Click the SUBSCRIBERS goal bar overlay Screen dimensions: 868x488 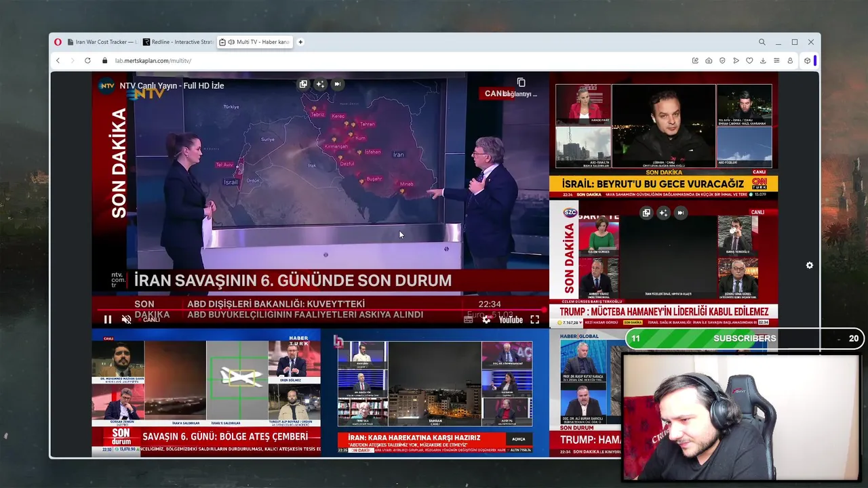coord(744,338)
